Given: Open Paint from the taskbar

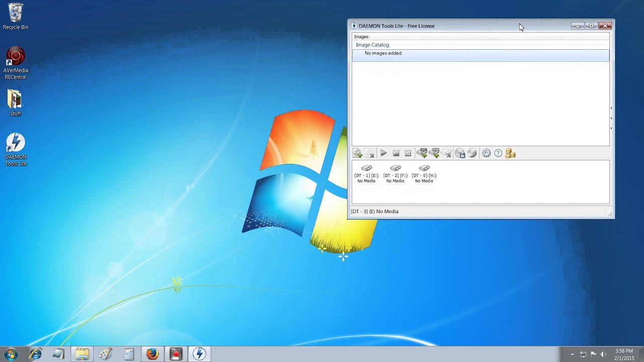Looking at the screenshot, I should (x=106, y=354).
